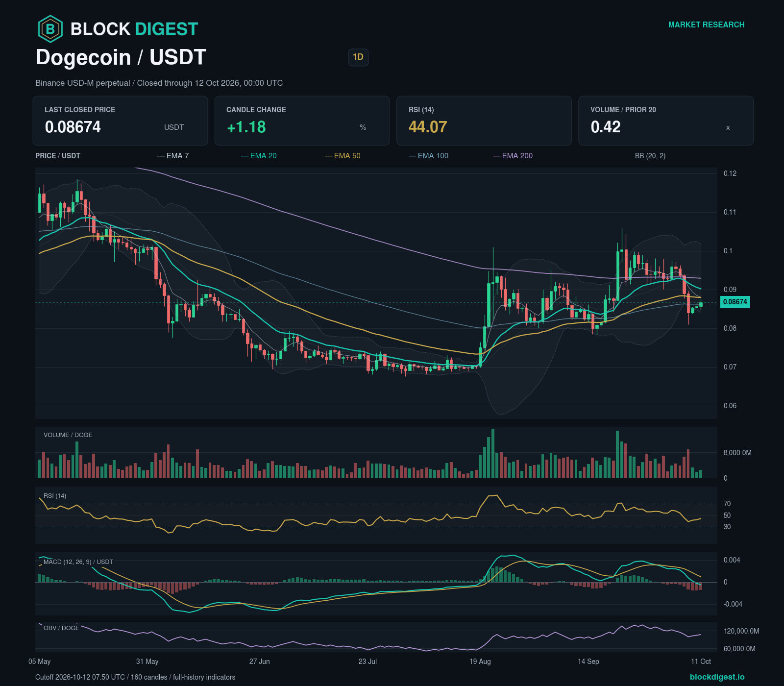Click the 70 level on RSI axis
This screenshot has height=686, width=784.
click(727, 504)
